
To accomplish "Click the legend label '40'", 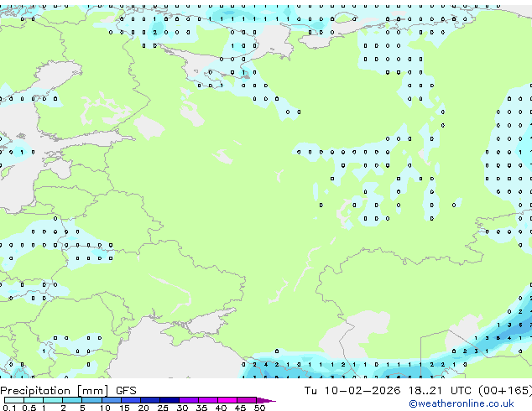I will pos(221,408).
